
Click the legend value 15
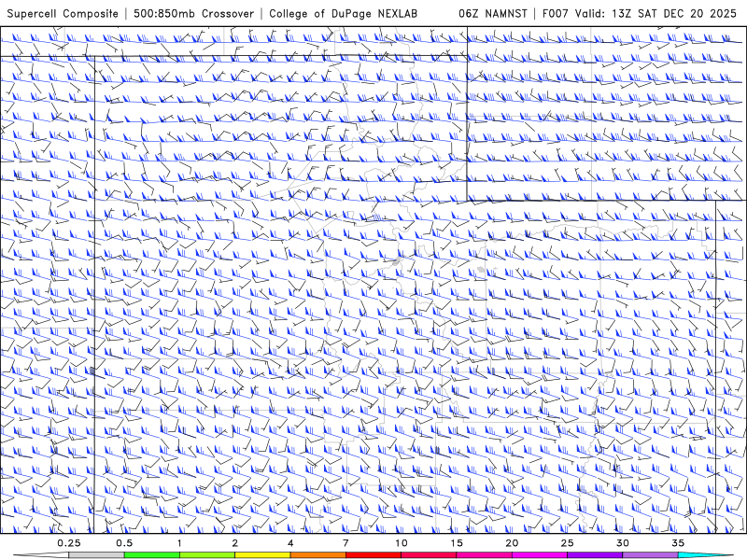tap(457, 543)
